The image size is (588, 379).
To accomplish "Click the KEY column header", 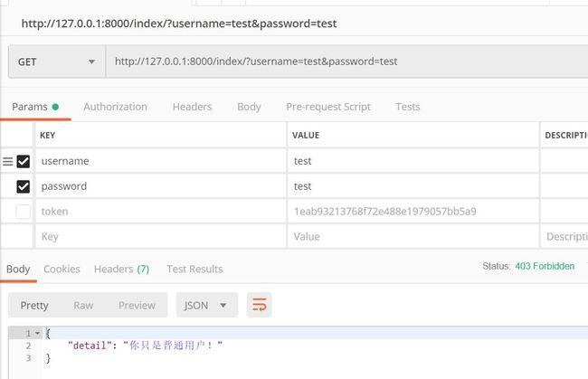I will click(x=48, y=136).
